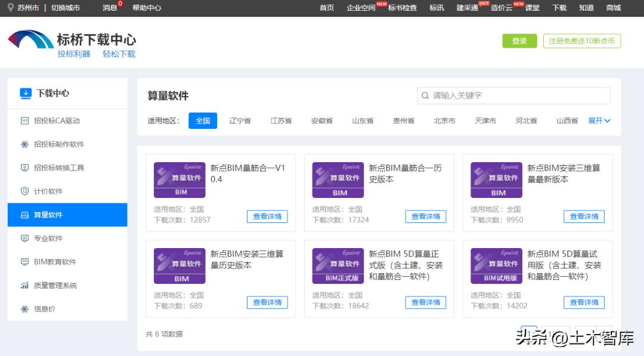Open the 消息 notifications in top bar

[110, 8]
